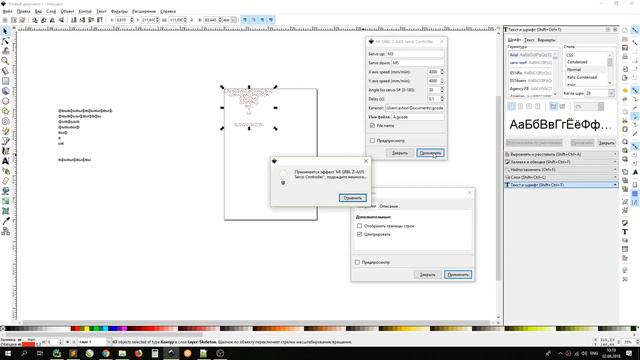Select the rectangle tool
Screen dimensions: 640x360
pos(5,81)
